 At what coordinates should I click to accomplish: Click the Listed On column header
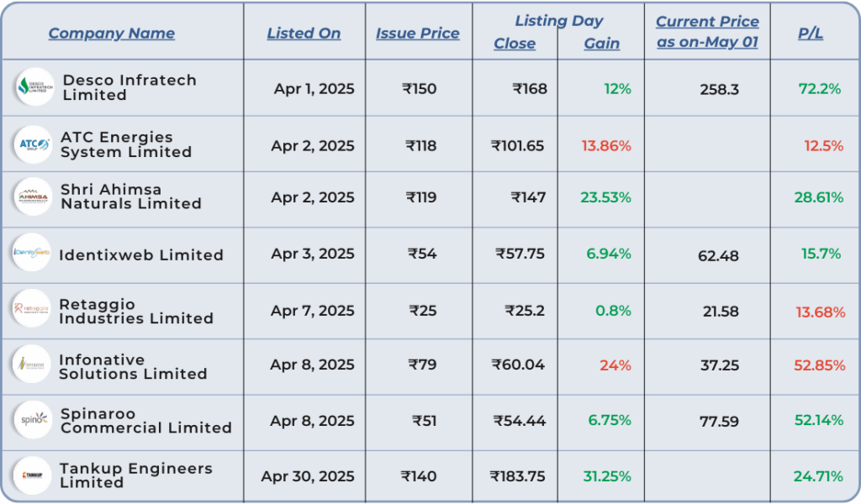coord(304,34)
